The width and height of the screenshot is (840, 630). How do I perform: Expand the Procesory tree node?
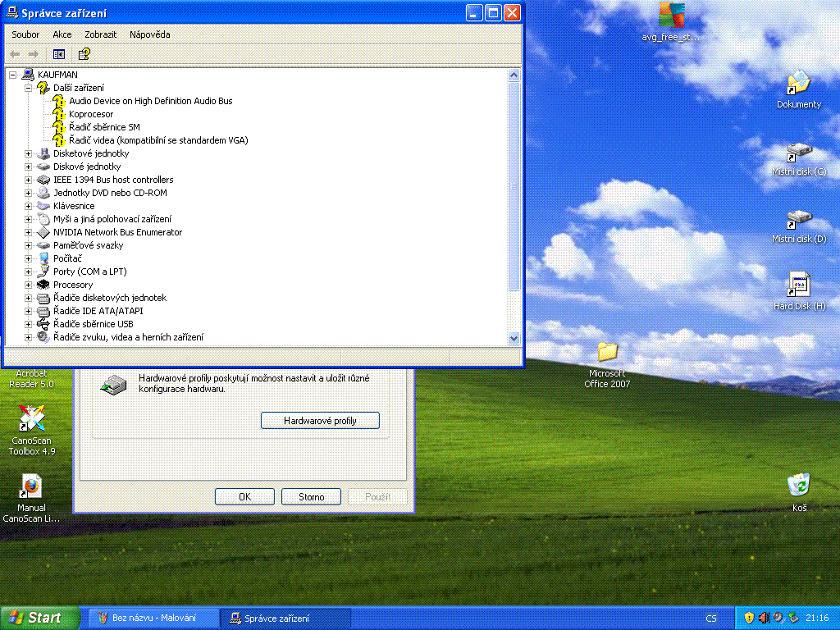pos(29,285)
